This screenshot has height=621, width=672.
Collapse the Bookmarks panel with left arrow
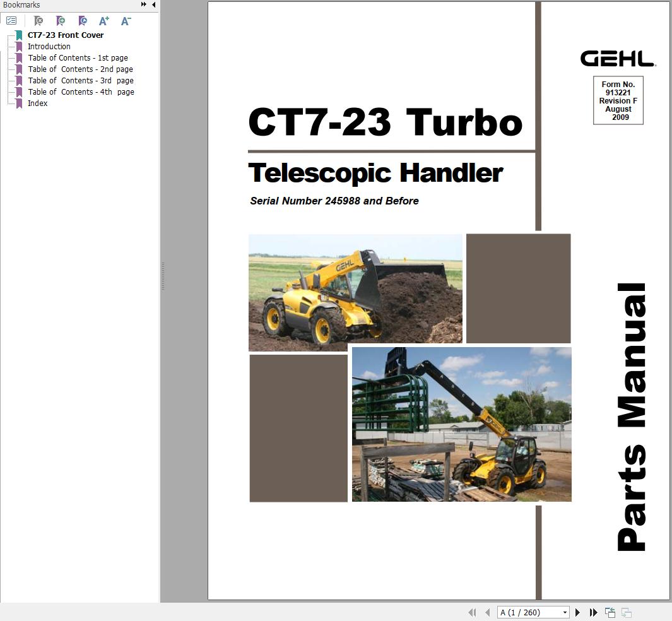click(x=153, y=4)
